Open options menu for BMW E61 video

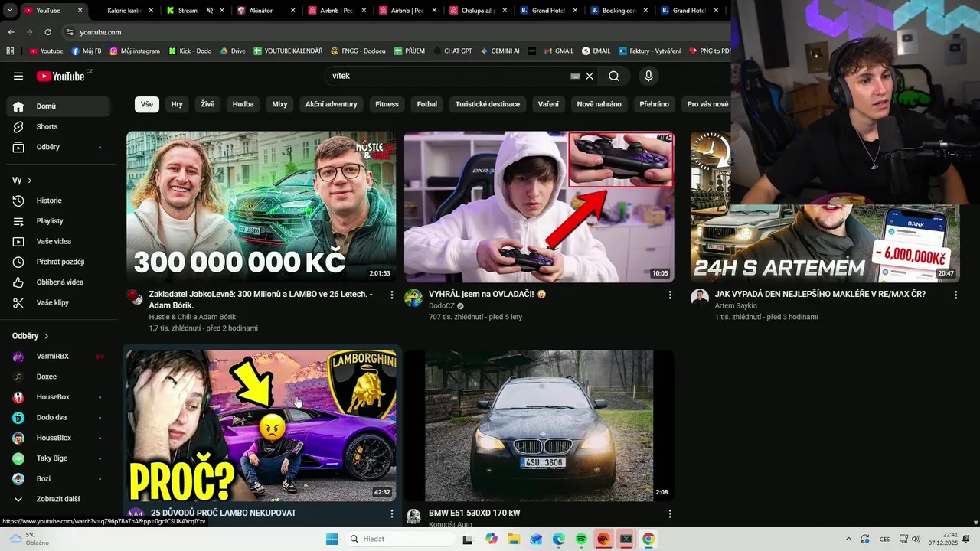(x=670, y=514)
